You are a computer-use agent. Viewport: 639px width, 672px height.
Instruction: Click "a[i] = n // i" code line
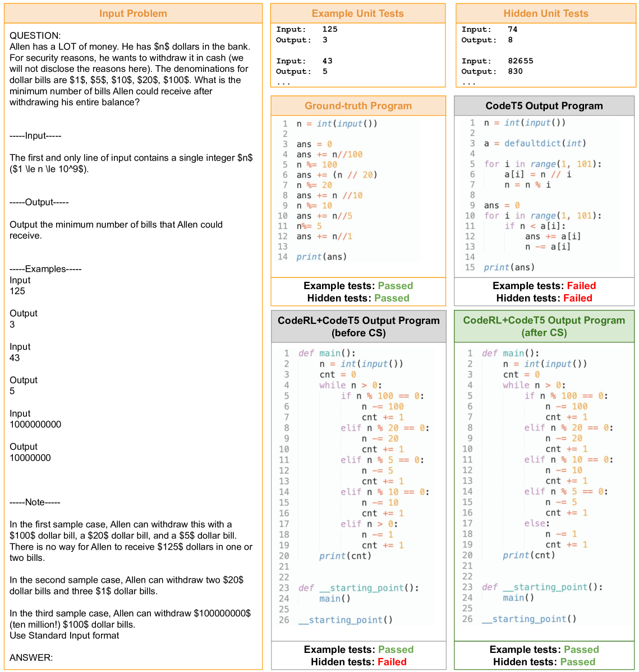tap(538, 175)
